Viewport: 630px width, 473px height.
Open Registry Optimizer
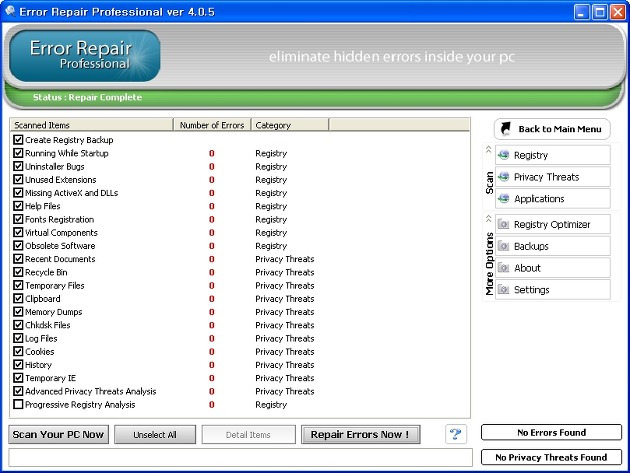553,224
